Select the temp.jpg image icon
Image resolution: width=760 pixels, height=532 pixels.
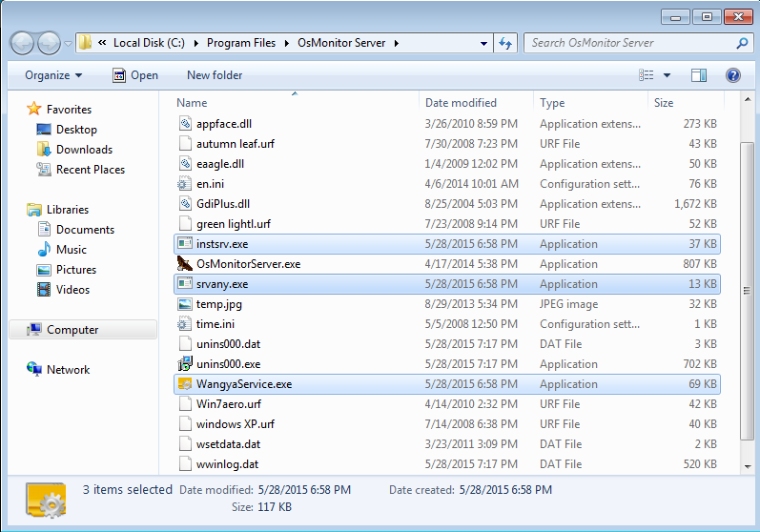tap(185, 304)
